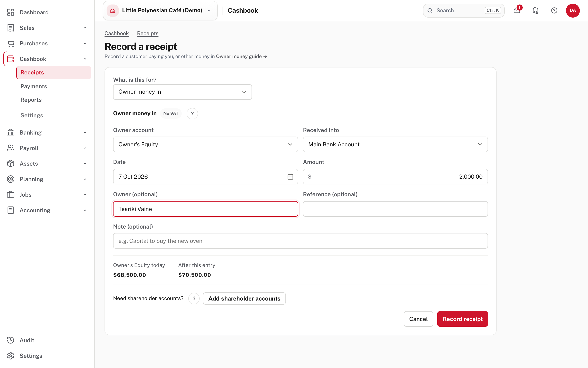Click the Accounting book icon
Image resolution: width=588 pixels, height=368 pixels.
point(10,210)
